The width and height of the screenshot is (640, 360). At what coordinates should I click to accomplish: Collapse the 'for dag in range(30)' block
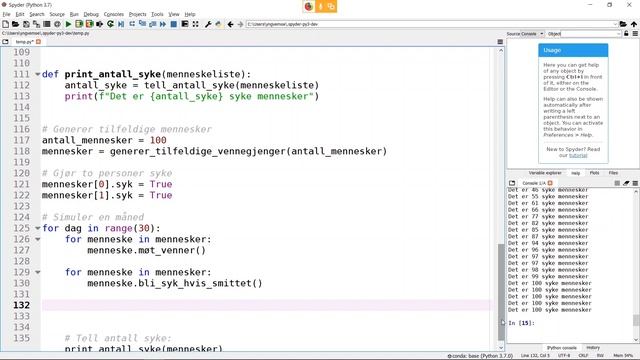pos(38,228)
